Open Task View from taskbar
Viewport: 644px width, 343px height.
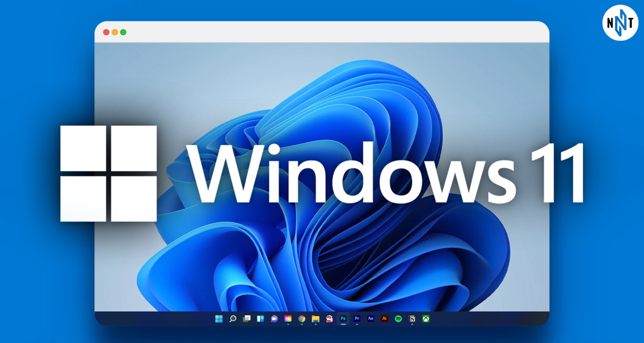247,319
